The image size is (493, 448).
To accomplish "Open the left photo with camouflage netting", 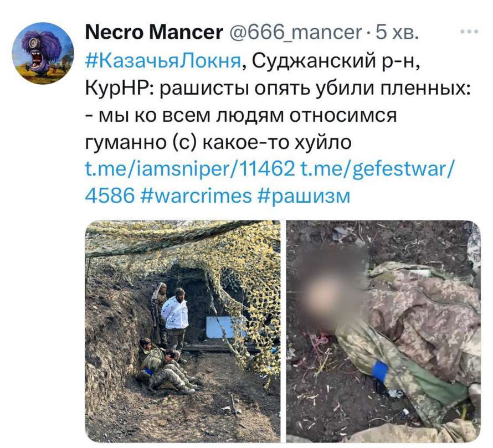I will click(x=183, y=331).
